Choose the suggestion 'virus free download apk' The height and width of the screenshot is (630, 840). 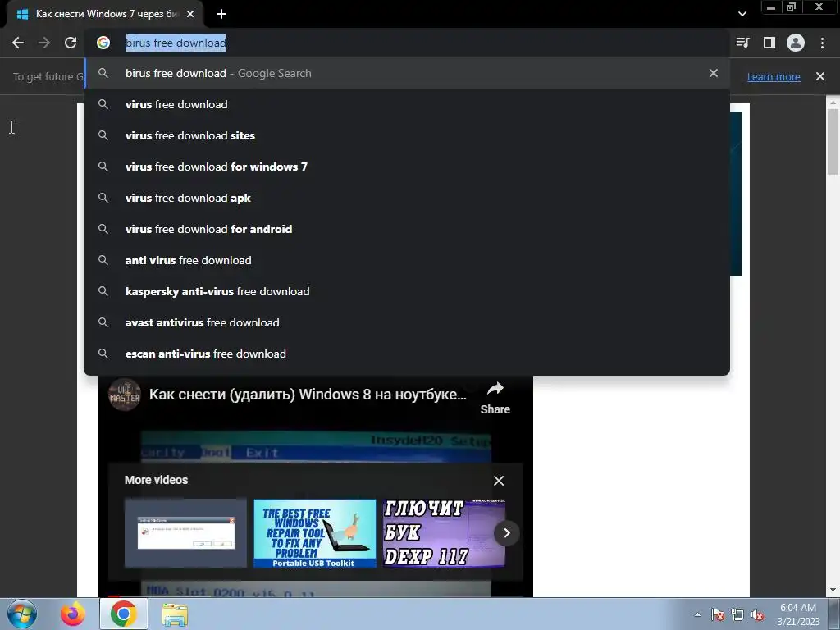tap(407, 198)
